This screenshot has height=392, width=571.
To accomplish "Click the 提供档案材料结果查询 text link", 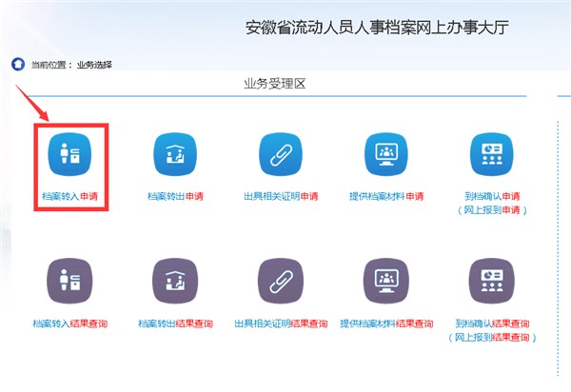I will click(x=386, y=323).
